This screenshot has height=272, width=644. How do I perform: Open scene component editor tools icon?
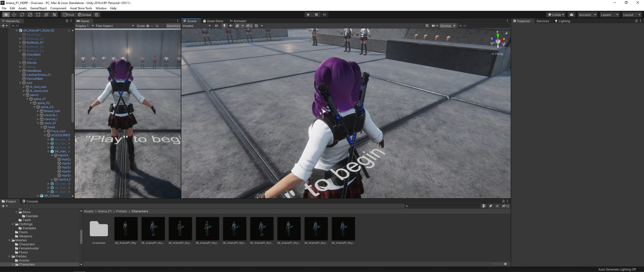[x=427, y=26]
